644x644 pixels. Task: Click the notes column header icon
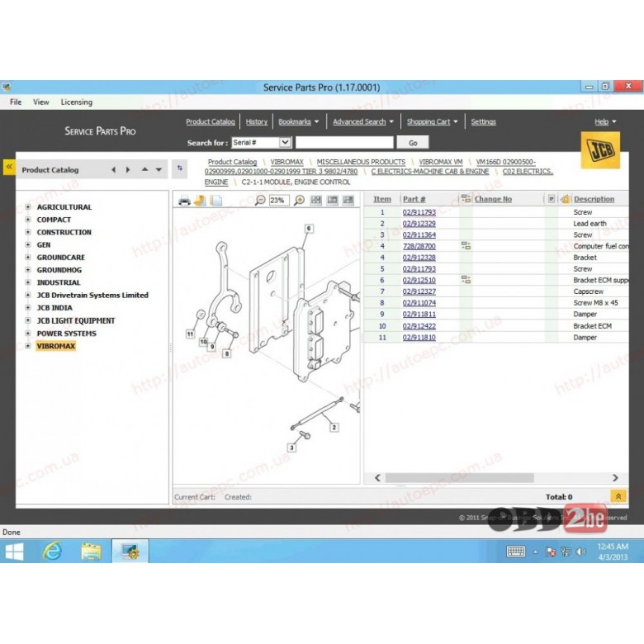pos(552,199)
